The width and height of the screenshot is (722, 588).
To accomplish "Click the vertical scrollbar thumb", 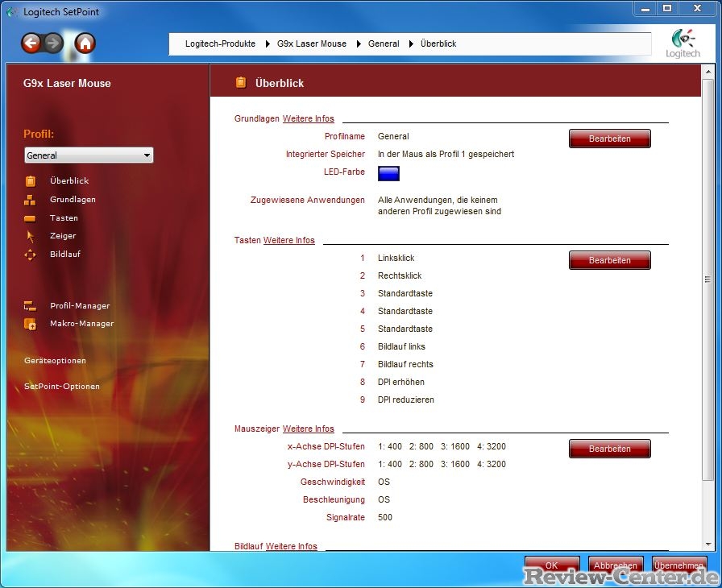I will pyautogui.click(x=707, y=280).
